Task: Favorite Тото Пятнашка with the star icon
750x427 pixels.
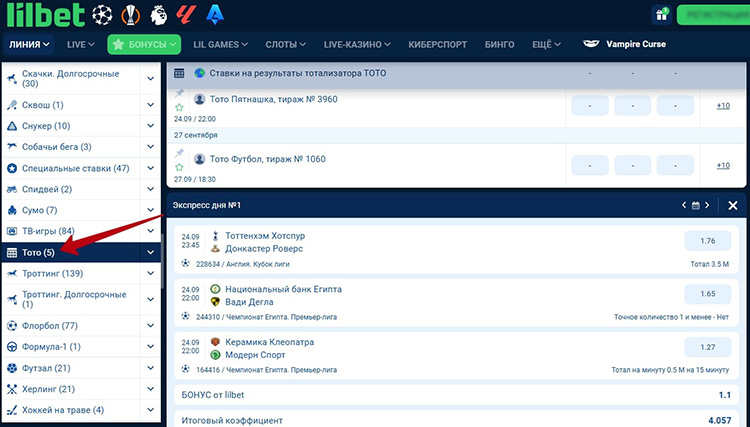Action: (x=179, y=107)
